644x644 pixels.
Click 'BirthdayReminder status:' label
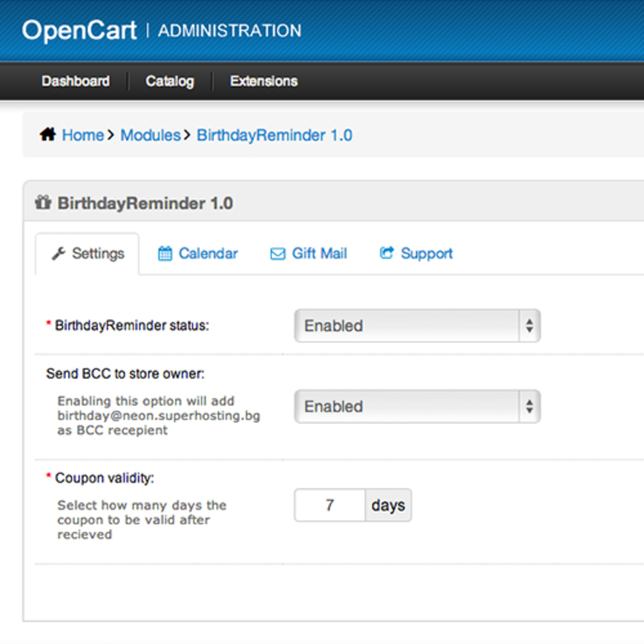(132, 326)
